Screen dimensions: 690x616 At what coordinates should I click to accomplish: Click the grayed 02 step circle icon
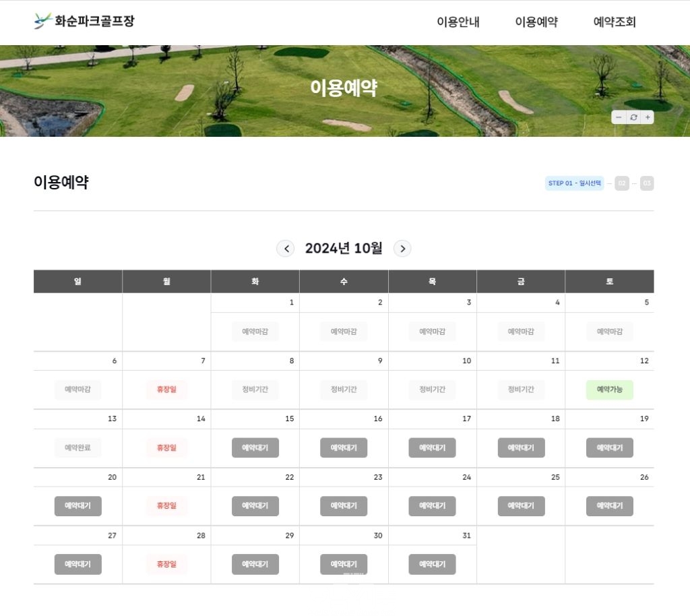point(621,183)
